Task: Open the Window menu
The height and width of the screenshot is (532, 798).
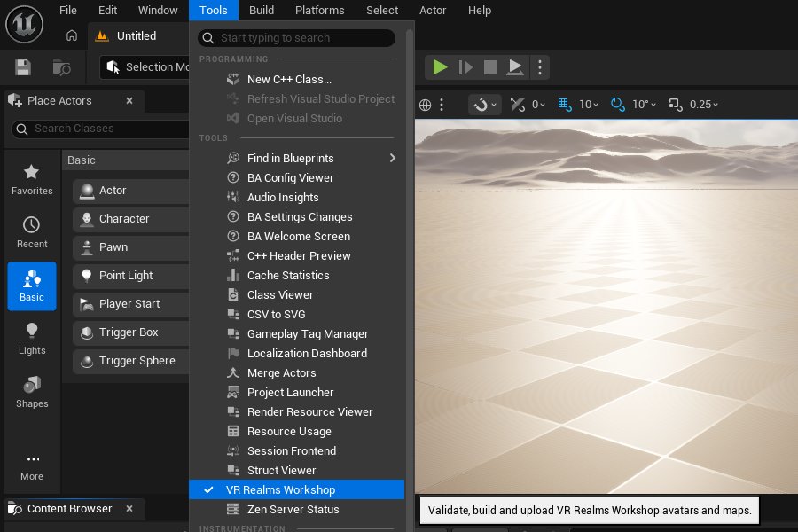Action: tap(158, 10)
